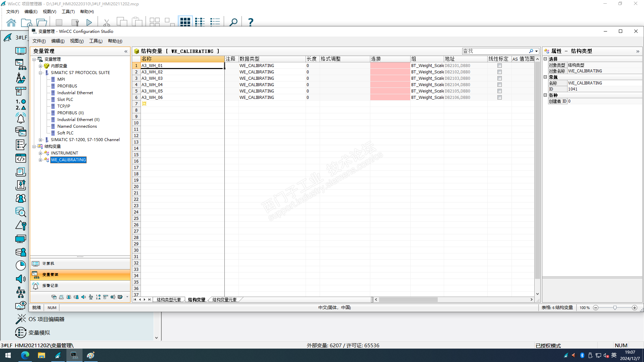Click the magnifier Find icon in toolbar
The width and height of the screenshot is (644, 362).
tap(233, 22)
